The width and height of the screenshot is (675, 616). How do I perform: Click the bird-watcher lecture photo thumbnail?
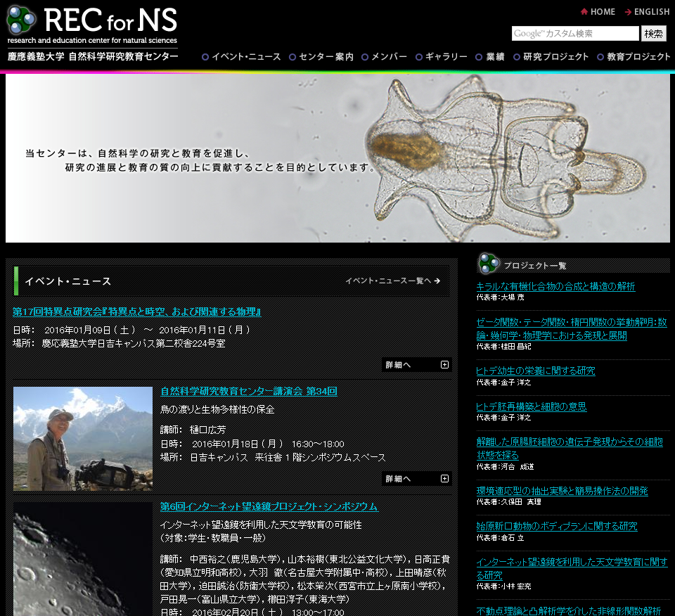83,439
